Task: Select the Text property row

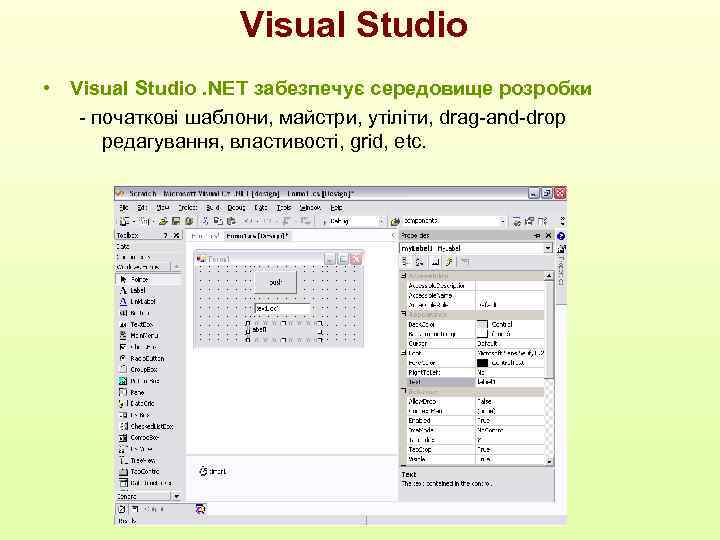Action: (x=475, y=382)
